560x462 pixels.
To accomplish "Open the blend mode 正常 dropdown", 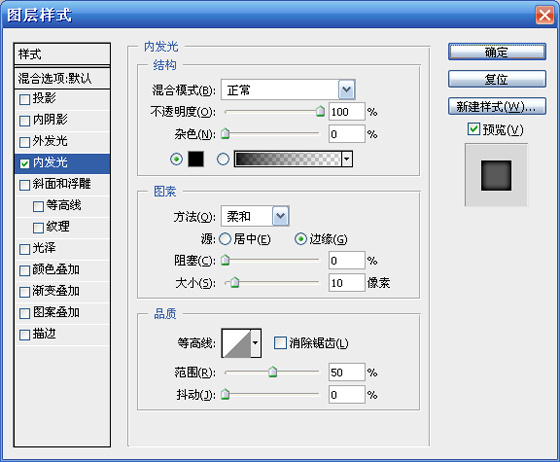I will click(x=288, y=90).
